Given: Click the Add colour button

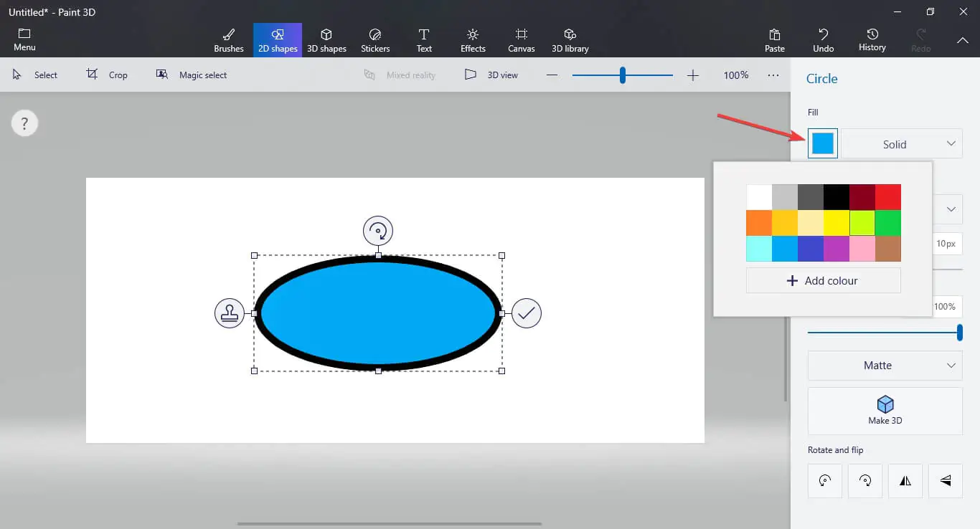Looking at the screenshot, I should (x=823, y=281).
